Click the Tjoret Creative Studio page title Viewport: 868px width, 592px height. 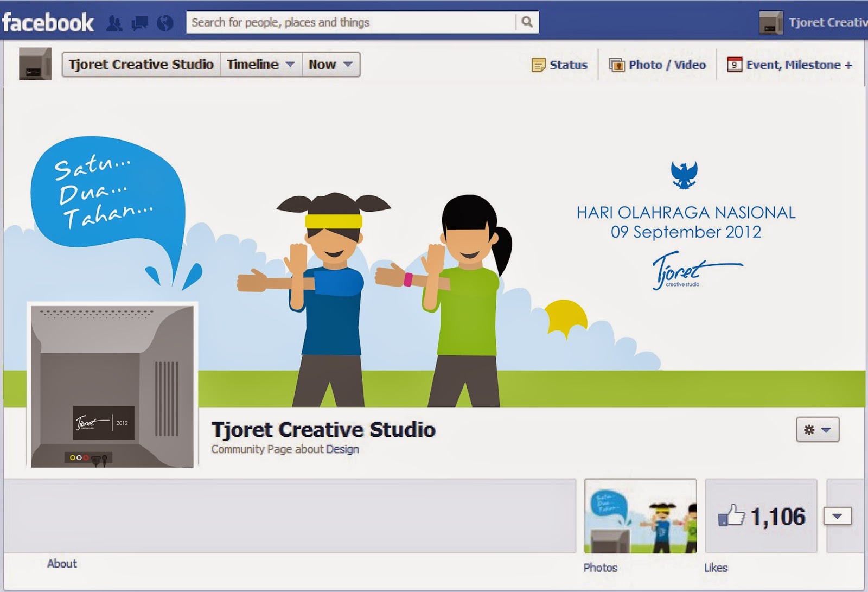[323, 430]
